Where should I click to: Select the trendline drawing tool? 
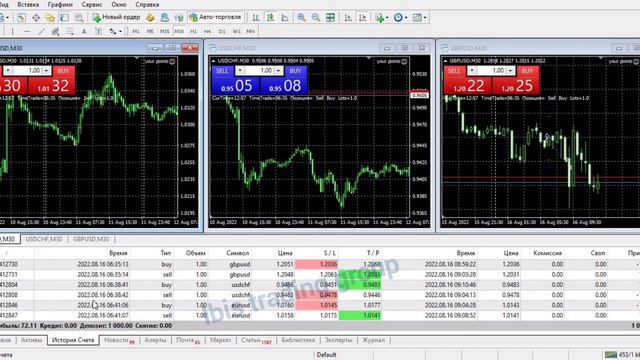tap(41, 31)
